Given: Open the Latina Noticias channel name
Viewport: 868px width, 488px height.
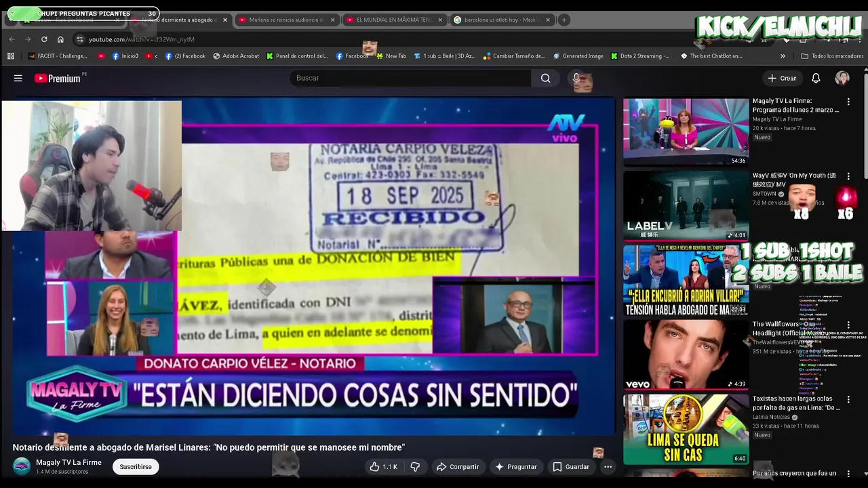Looking at the screenshot, I should [772, 417].
